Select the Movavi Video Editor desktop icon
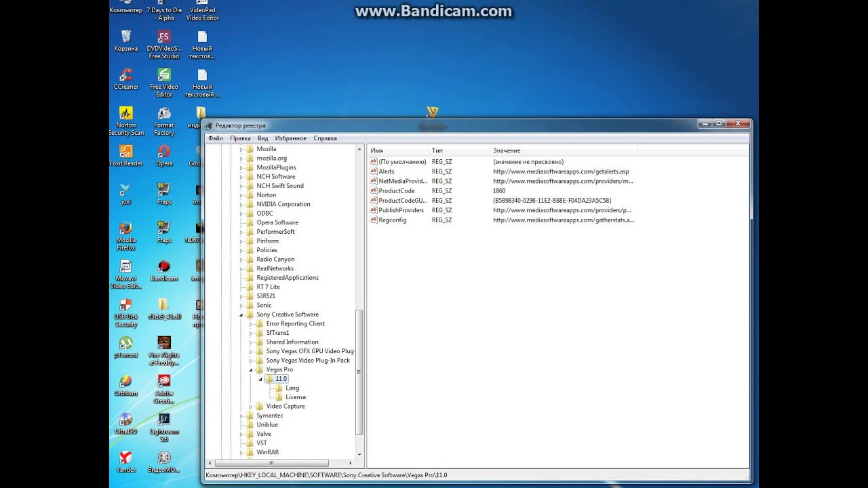Screen dimensions: 868x488 [x=125, y=274]
